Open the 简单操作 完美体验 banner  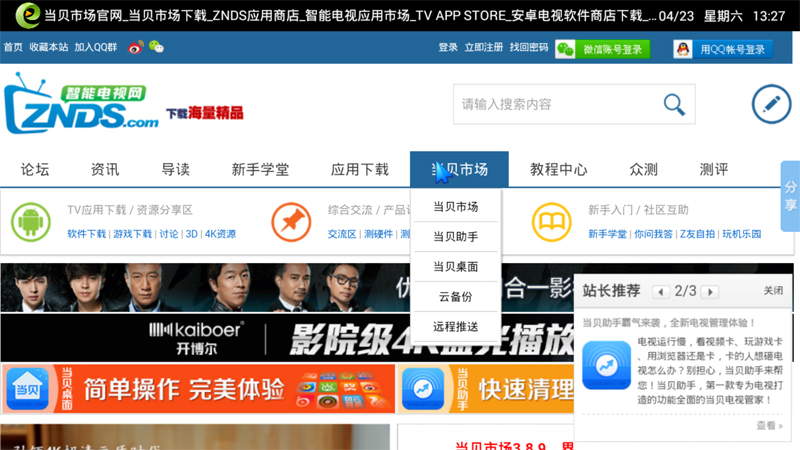point(198,389)
